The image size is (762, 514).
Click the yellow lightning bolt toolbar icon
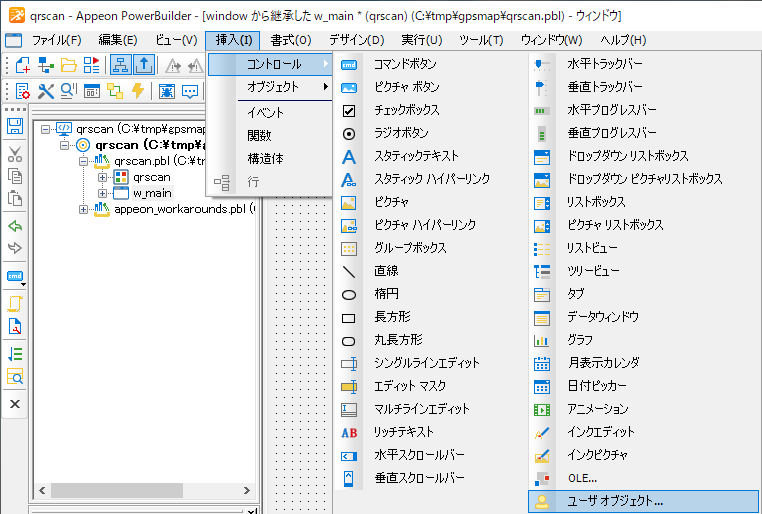click(x=138, y=91)
